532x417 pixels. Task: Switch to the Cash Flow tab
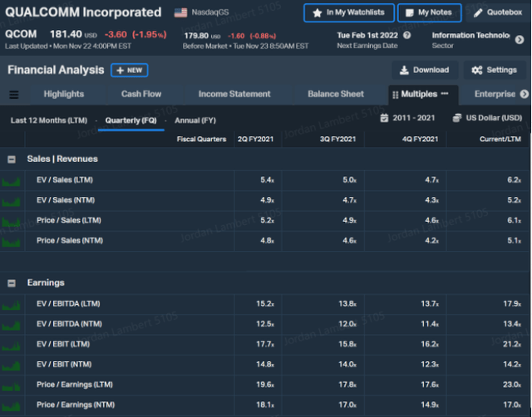tap(141, 94)
